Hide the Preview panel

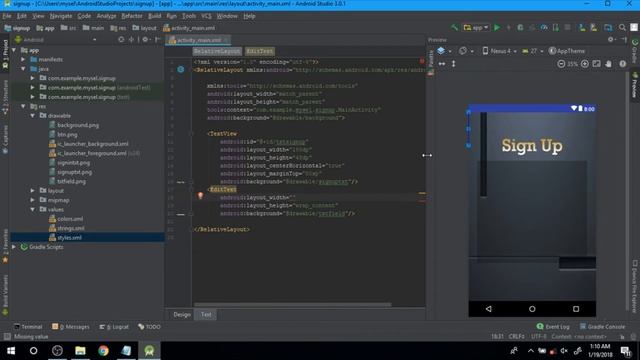(624, 40)
